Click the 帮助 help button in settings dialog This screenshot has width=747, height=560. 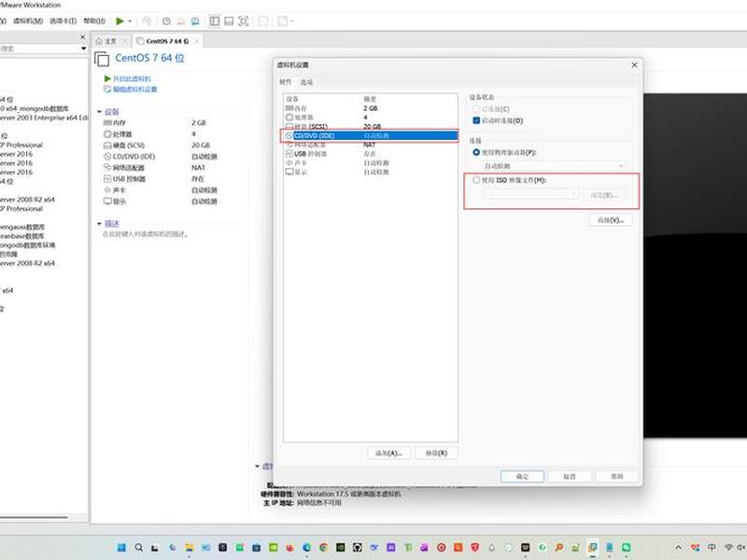pyautogui.click(x=617, y=476)
